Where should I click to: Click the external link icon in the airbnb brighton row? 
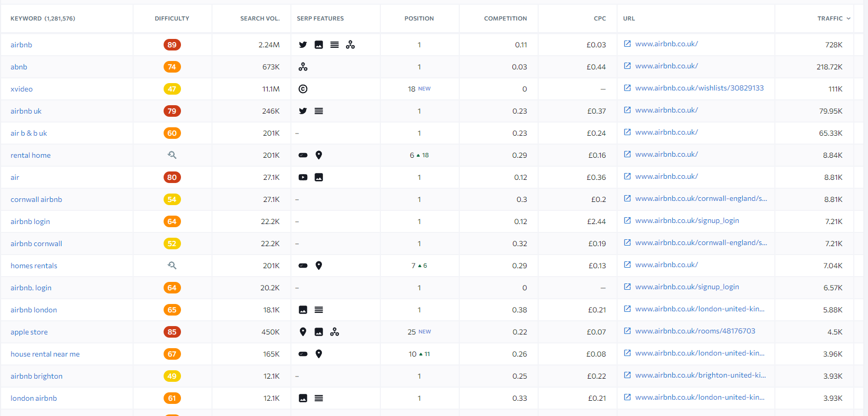tap(628, 375)
